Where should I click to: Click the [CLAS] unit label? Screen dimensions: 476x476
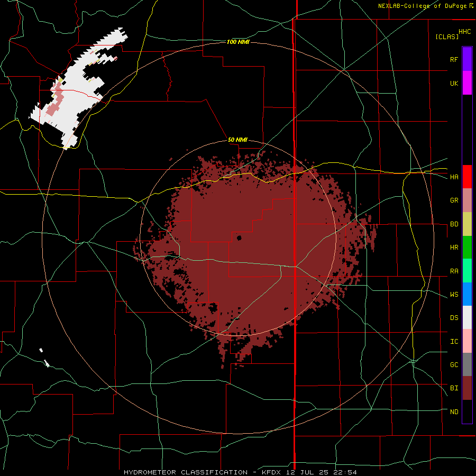[447, 36]
